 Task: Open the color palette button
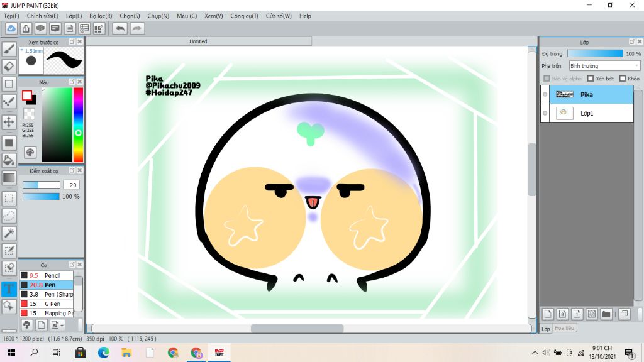[x=30, y=152]
